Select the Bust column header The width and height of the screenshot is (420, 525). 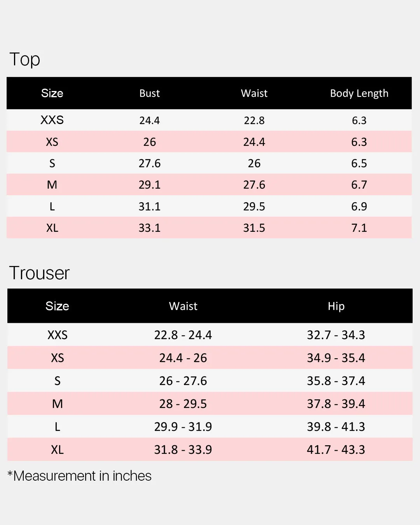pos(150,93)
